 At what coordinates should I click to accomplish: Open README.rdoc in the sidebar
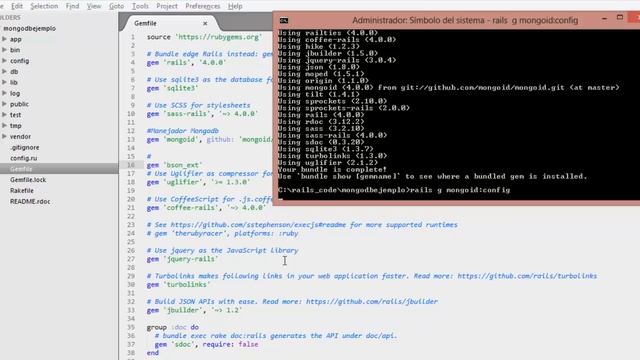[x=30, y=201]
